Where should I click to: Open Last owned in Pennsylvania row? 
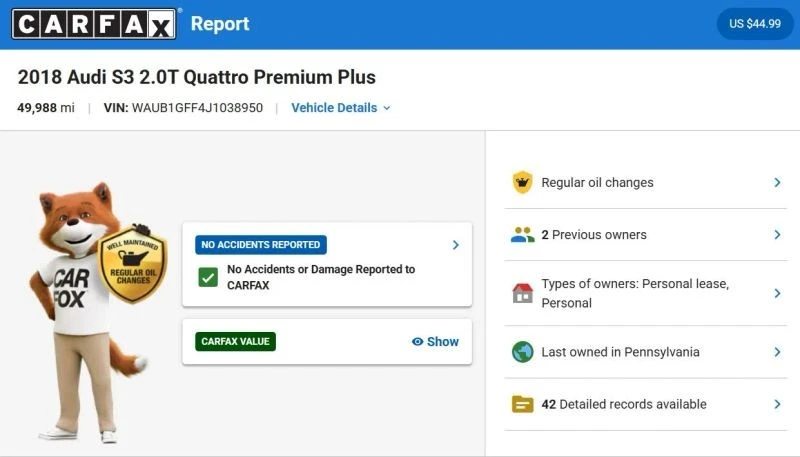click(x=645, y=352)
